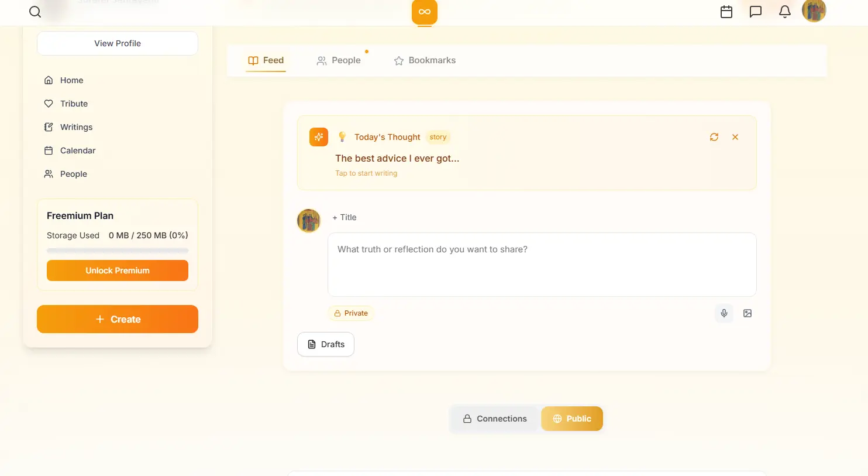
Task: Record audio with the microphone icon
Action: click(x=724, y=313)
